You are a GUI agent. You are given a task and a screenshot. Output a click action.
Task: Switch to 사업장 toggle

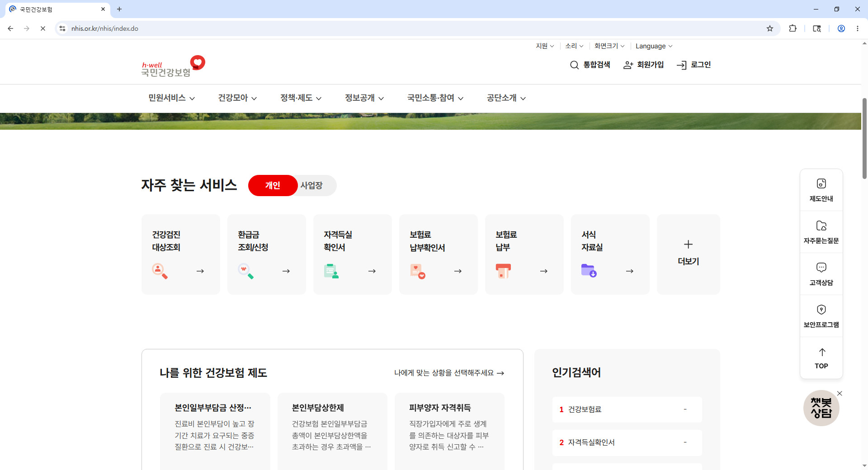311,185
